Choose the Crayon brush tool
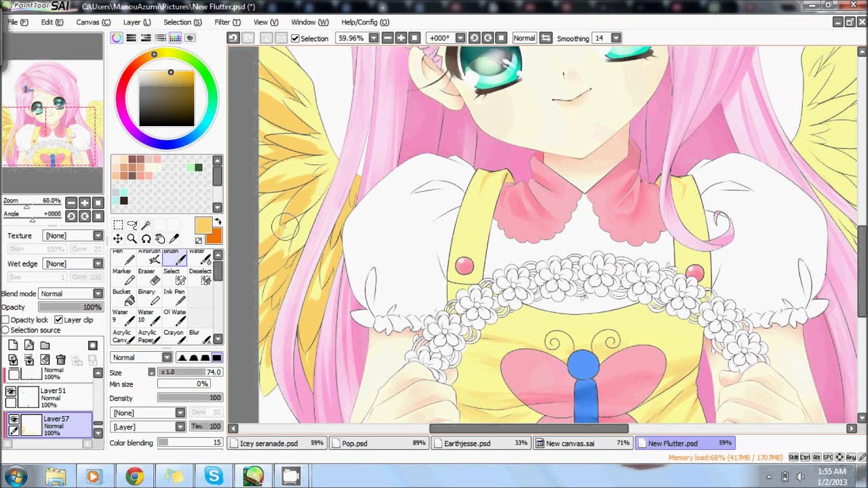 [175, 337]
